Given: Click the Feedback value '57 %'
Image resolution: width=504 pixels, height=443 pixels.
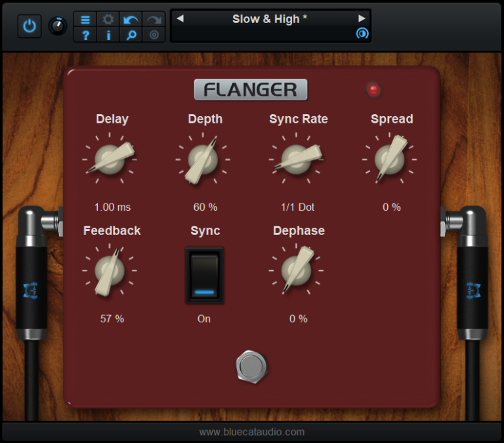Looking at the screenshot, I should 112,318.
